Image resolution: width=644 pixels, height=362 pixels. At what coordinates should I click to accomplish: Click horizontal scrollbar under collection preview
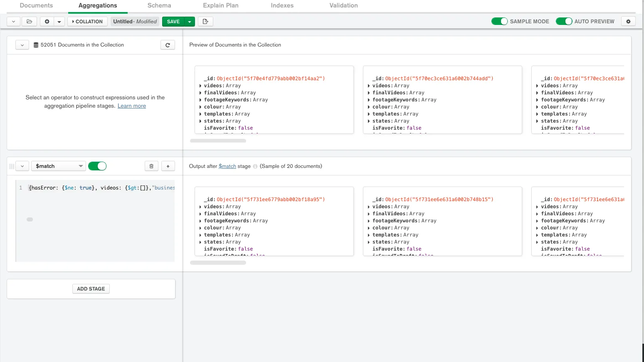click(x=218, y=141)
